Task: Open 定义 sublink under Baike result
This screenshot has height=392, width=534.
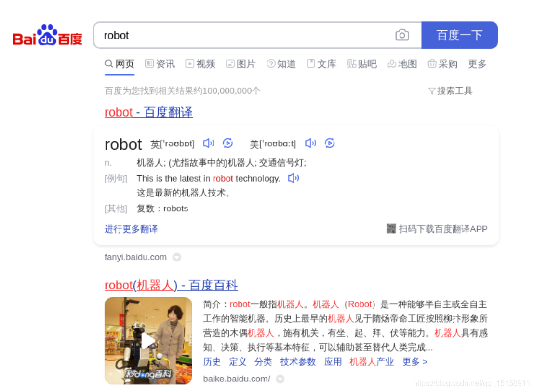Action: 238,362
